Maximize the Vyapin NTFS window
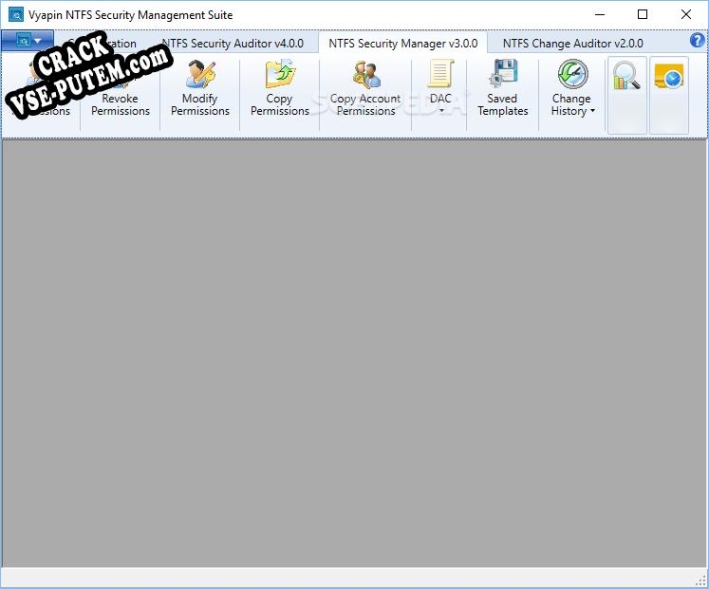 click(642, 14)
